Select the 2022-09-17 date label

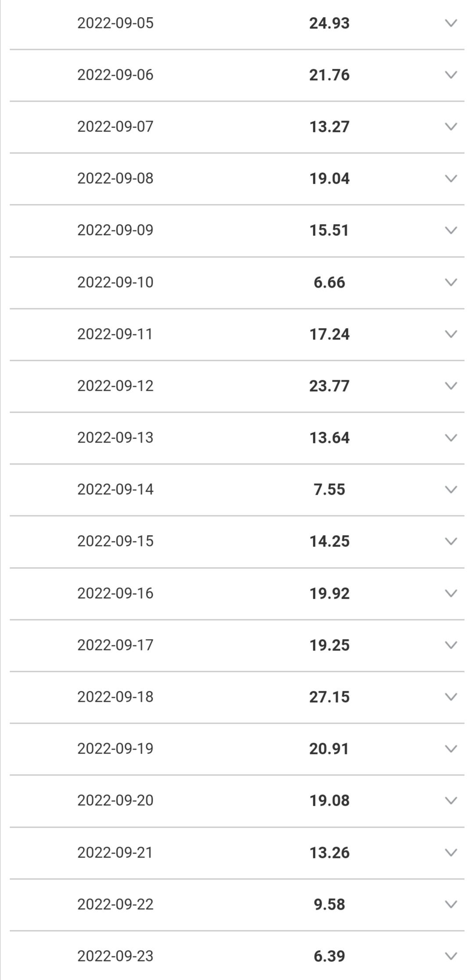[115, 645]
